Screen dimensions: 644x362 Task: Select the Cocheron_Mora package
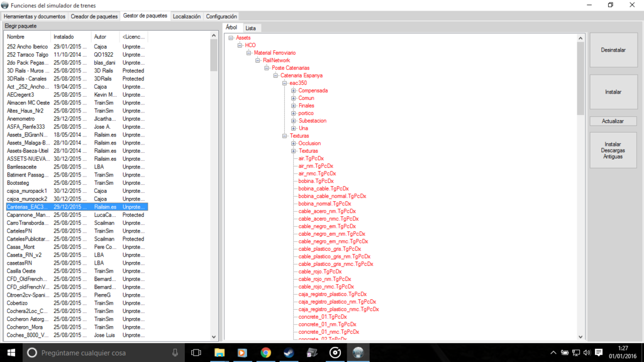tap(76, 327)
